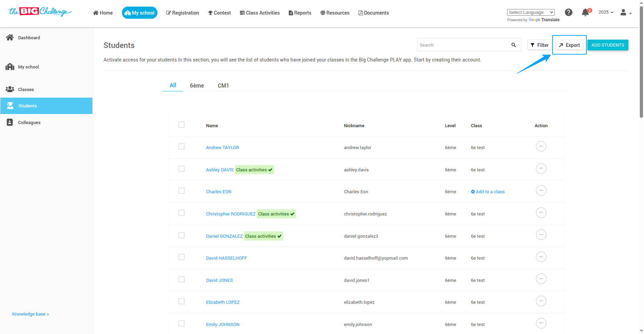Click the ADD STUDENTS button
The image size is (644, 334).
point(608,45)
